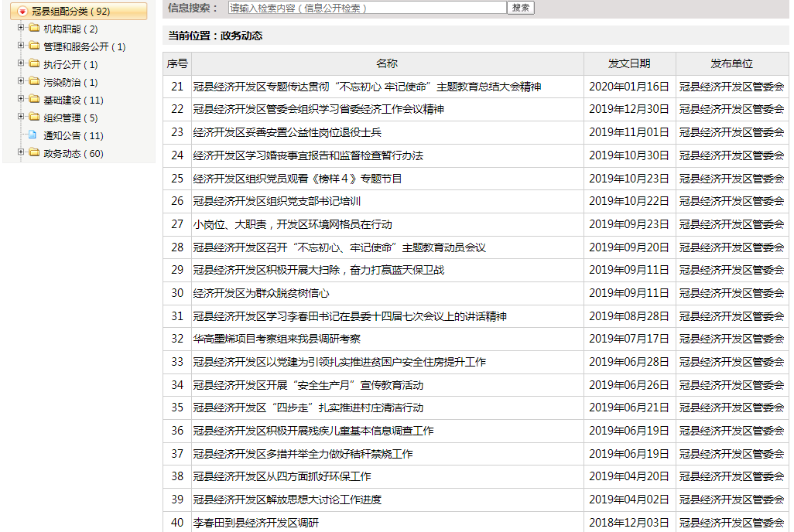The height and width of the screenshot is (532, 794).
Task: Click the folder icon beside 组织管理
Action: click(x=34, y=117)
